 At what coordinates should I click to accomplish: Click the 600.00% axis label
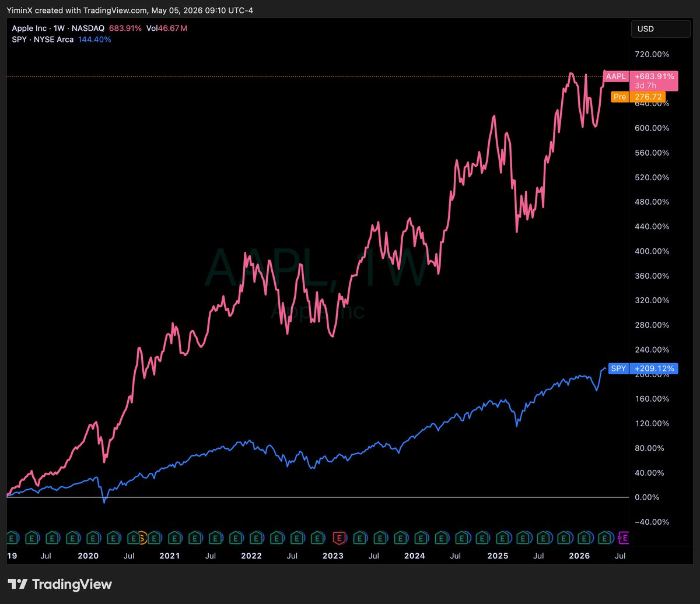click(652, 128)
